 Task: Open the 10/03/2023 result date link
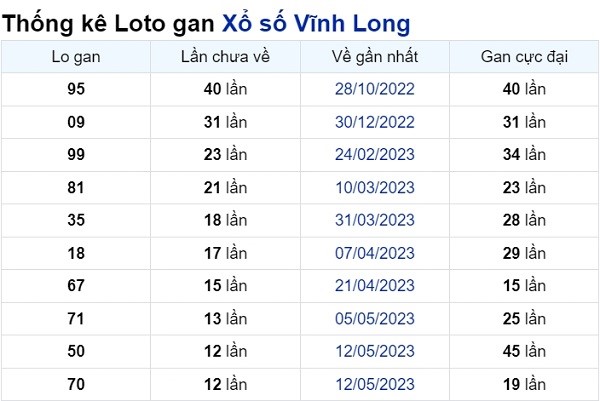coord(375,187)
